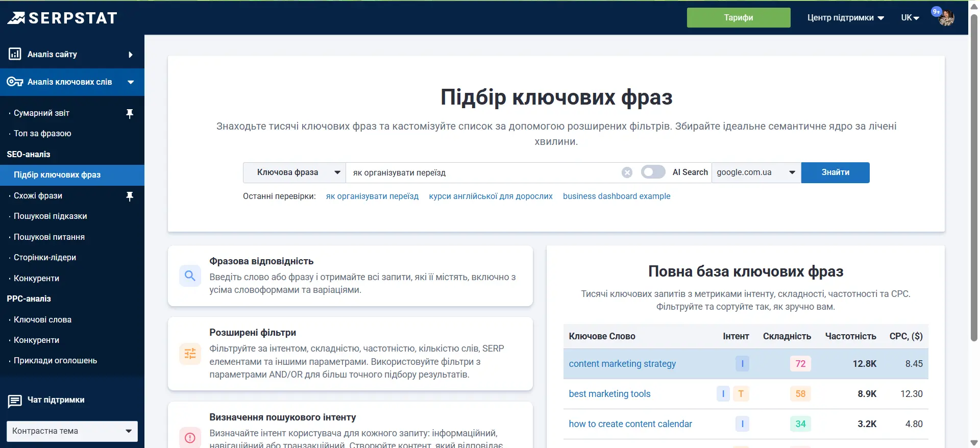The width and height of the screenshot is (980, 448).
Task: Click the key icon of Аналіз ключових слів
Action: pos(15,82)
